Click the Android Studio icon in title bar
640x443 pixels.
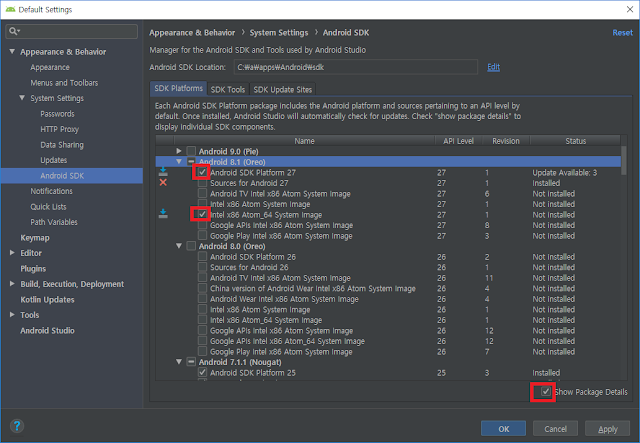10,9
